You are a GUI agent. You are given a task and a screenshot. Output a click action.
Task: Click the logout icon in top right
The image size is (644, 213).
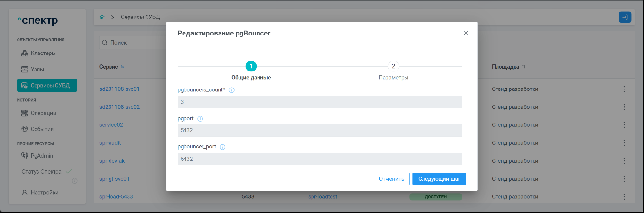(x=625, y=17)
